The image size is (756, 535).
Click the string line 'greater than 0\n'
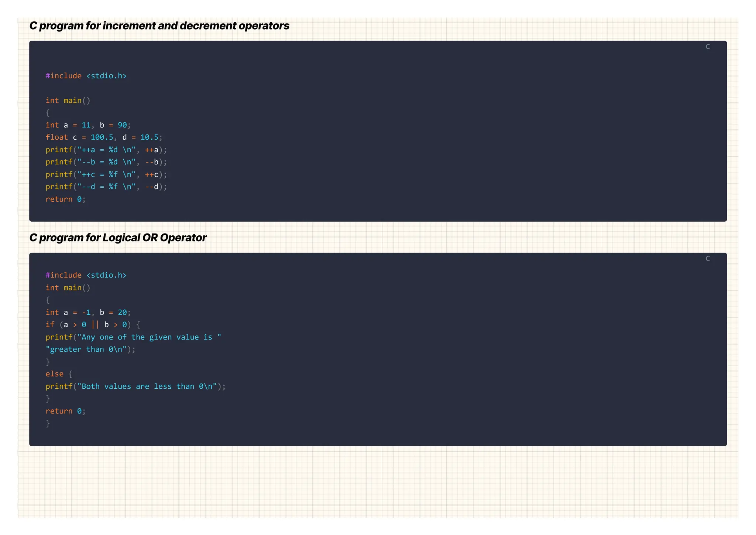tap(90, 350)
